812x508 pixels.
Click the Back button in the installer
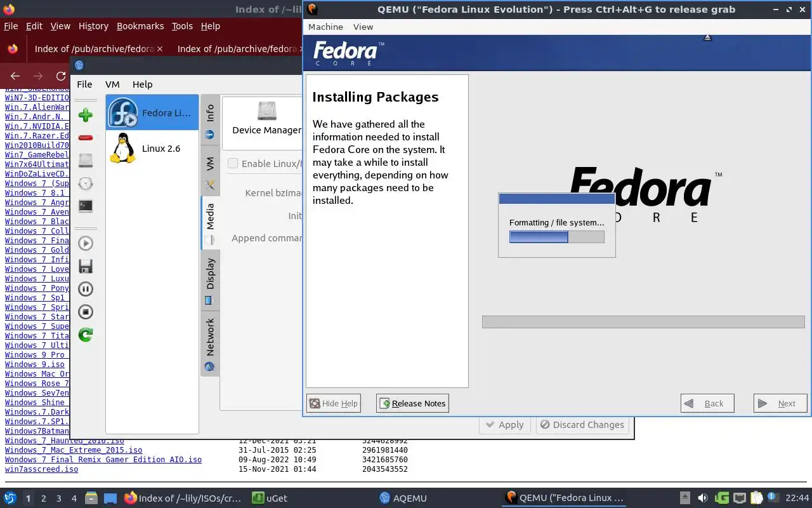pyautogui.click(x=707, y=403)
